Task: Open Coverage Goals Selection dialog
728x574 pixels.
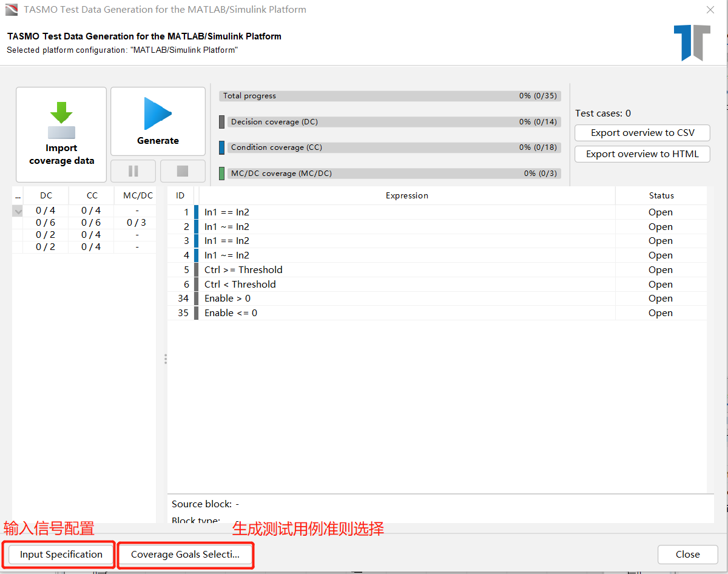Action: (x=186, y=555)
